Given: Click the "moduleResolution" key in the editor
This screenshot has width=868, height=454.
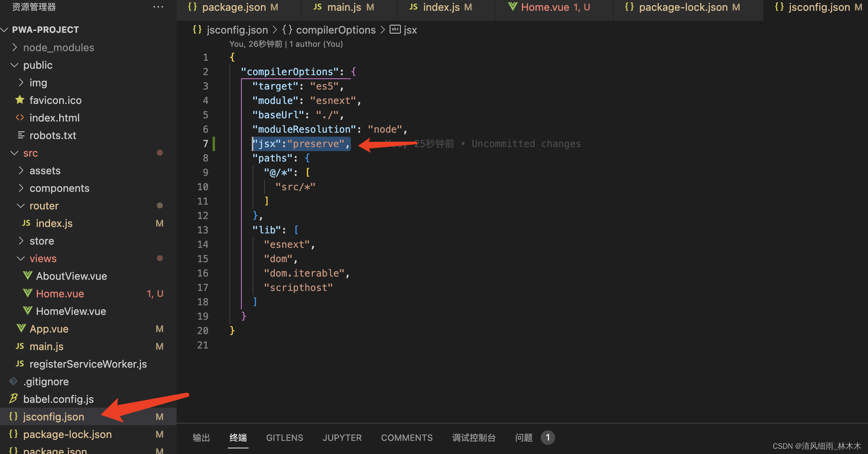Looking at the screenshot, I should click(x=304, y=129).
